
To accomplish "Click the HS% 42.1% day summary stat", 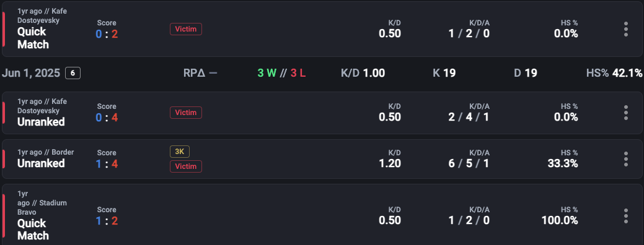I will click(x=614, y=74).
